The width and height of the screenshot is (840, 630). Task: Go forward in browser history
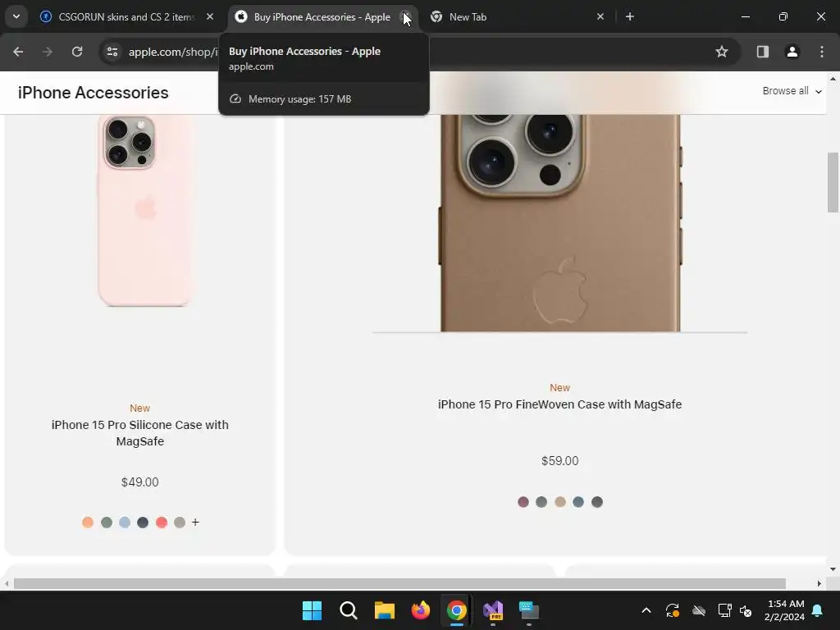tap(48, 52)
